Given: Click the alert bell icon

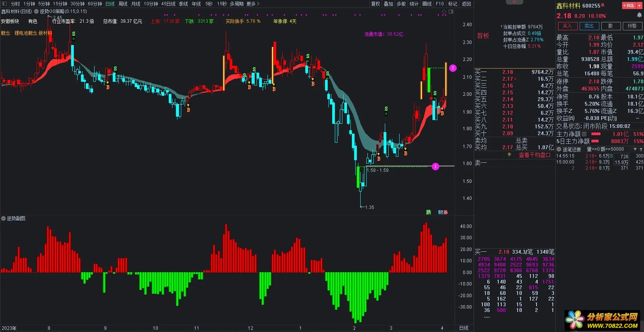Looking at the screenshot, I should click(639, 15).
